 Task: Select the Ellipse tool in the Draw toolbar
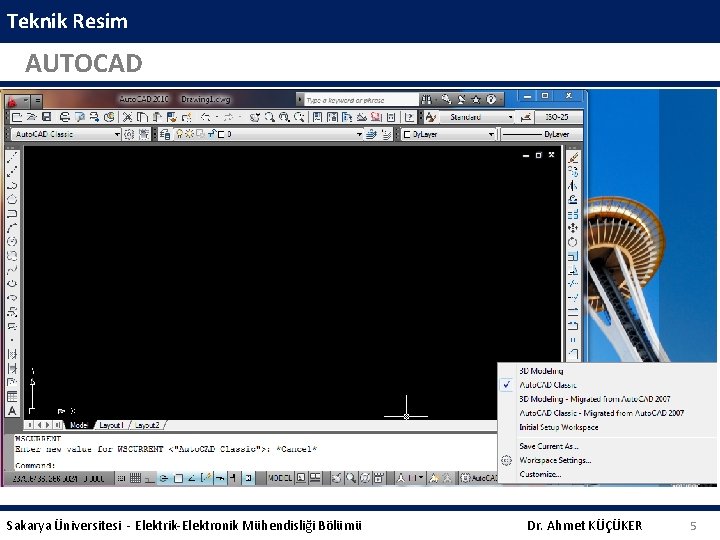click(x=12, y=284)
